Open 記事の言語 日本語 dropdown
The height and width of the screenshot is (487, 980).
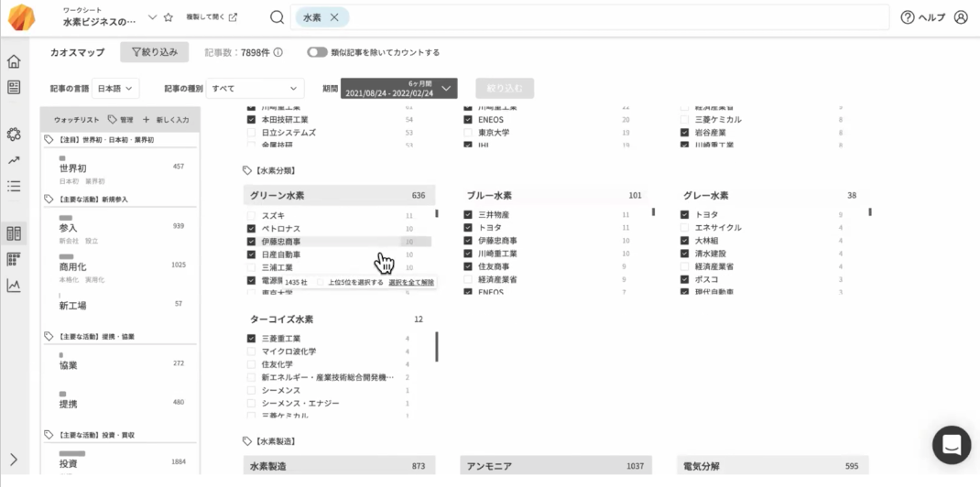click(x=115, y=89)
